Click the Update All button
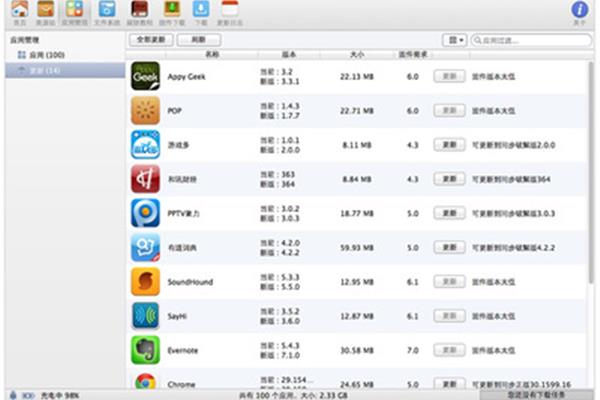Image resolution: width=600 pixels, height=400 pixels. click(151, 40)
